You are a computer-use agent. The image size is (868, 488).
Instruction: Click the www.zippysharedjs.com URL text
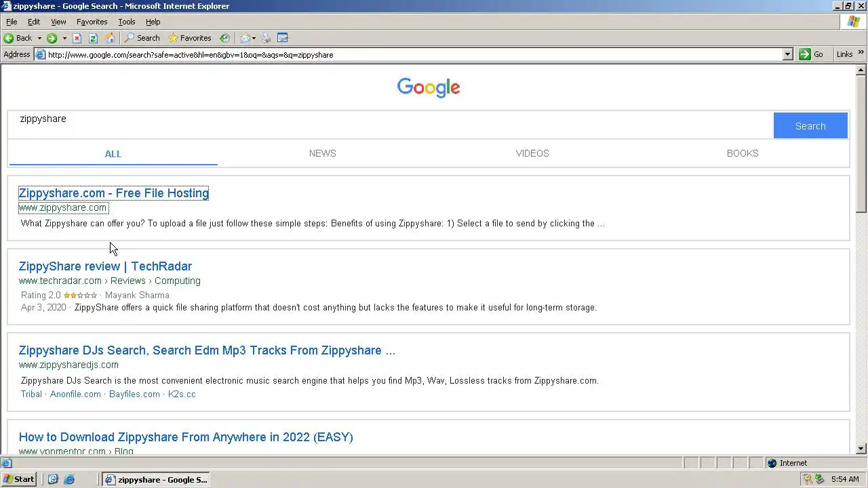point(68,365)
